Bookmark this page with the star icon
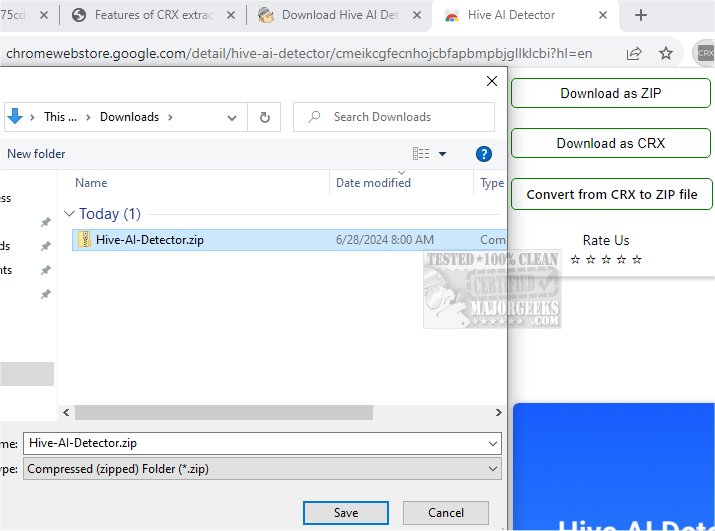 (666, 53)
